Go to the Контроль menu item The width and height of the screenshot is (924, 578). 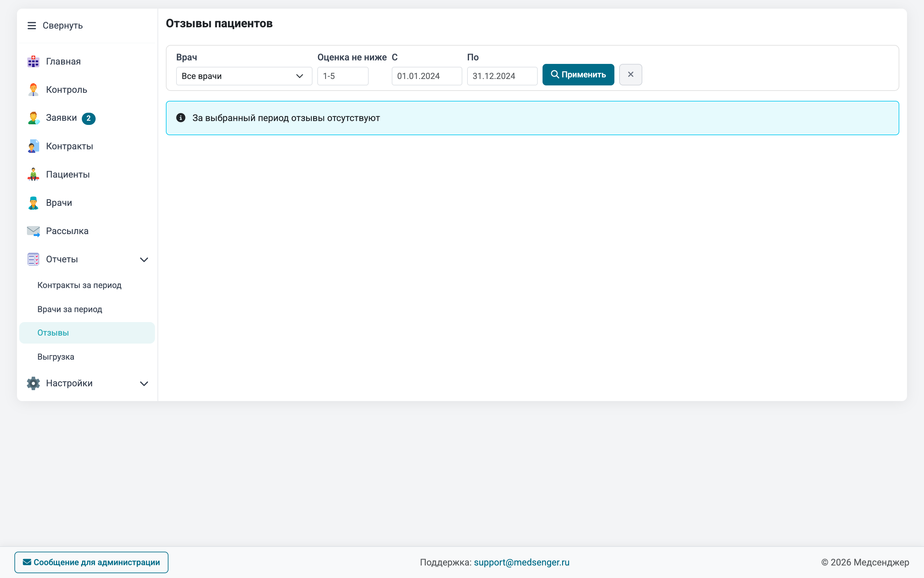87,90
